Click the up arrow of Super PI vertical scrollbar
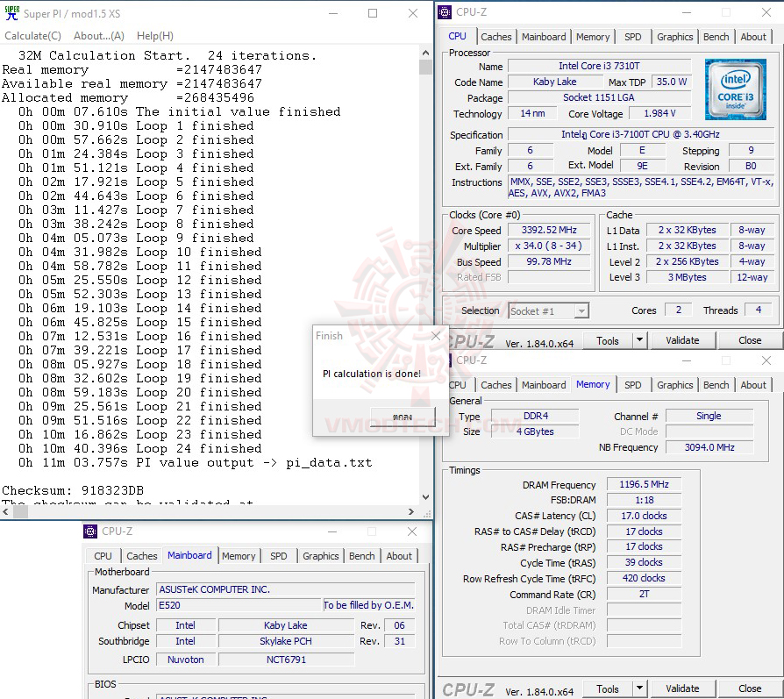 click(425, 53)
